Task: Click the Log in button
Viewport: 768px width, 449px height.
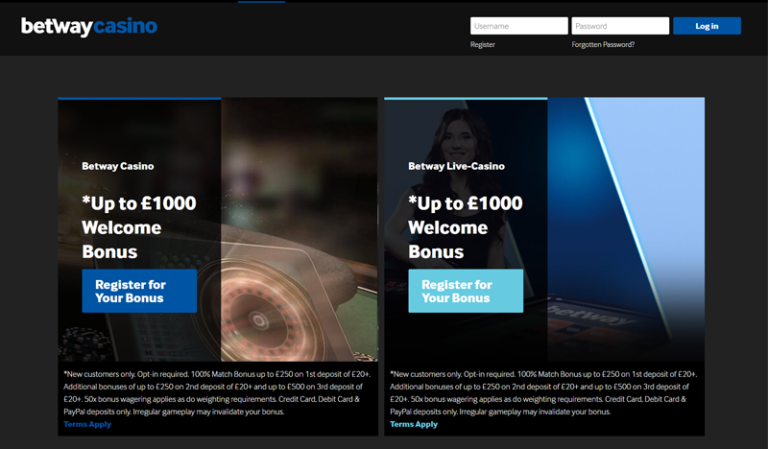Action: point(706,26)
